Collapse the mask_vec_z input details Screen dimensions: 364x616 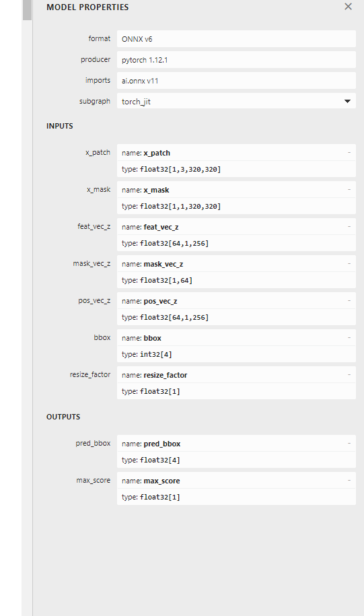point(349,263)
